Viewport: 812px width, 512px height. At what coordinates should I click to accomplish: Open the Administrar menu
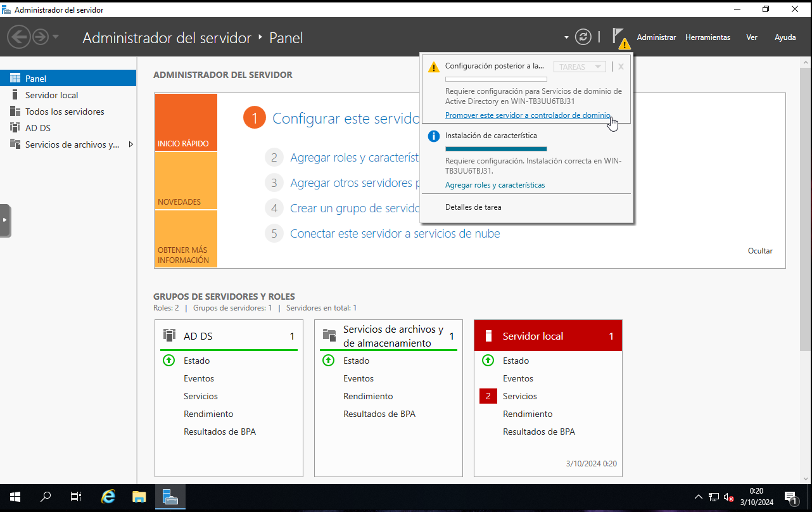(x=656, y=37)
